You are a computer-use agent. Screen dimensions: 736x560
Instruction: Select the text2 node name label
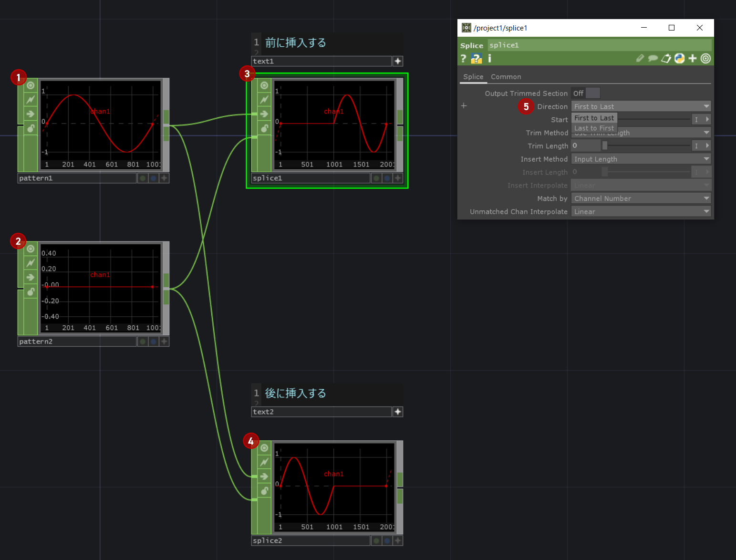321,412
